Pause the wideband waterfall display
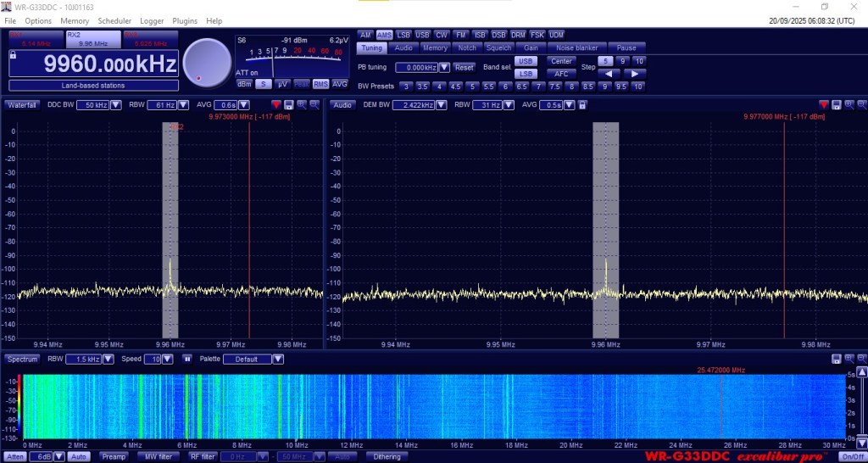The image size is (868, 463). coord(187,360)
